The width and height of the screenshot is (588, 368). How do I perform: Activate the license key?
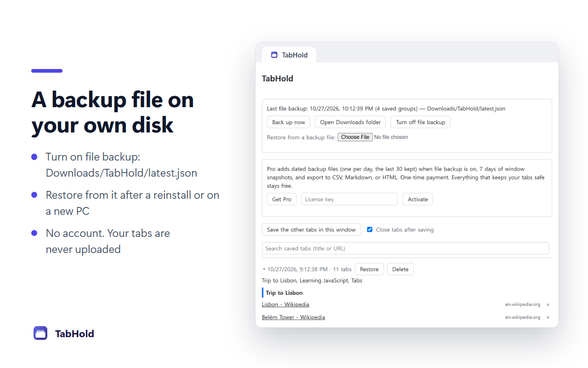pyautogui.click(x=418, y=199)
